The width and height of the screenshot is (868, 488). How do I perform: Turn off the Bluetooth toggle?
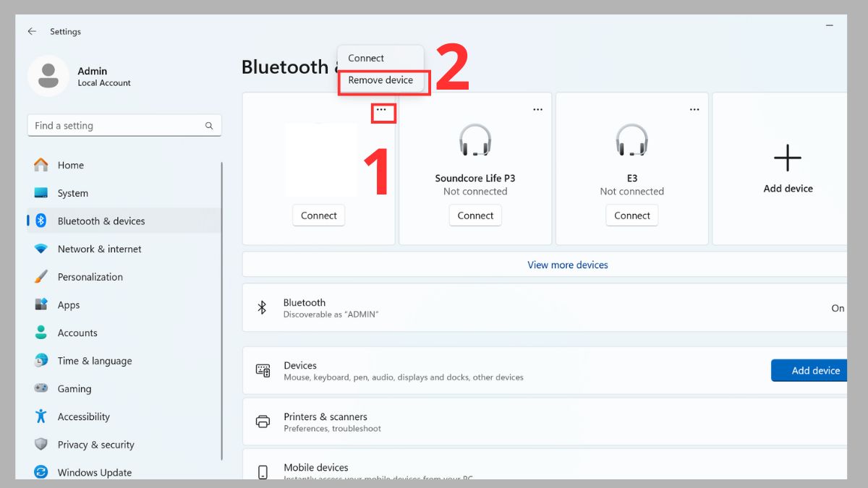pyautogui.click(x=838, y=308)
